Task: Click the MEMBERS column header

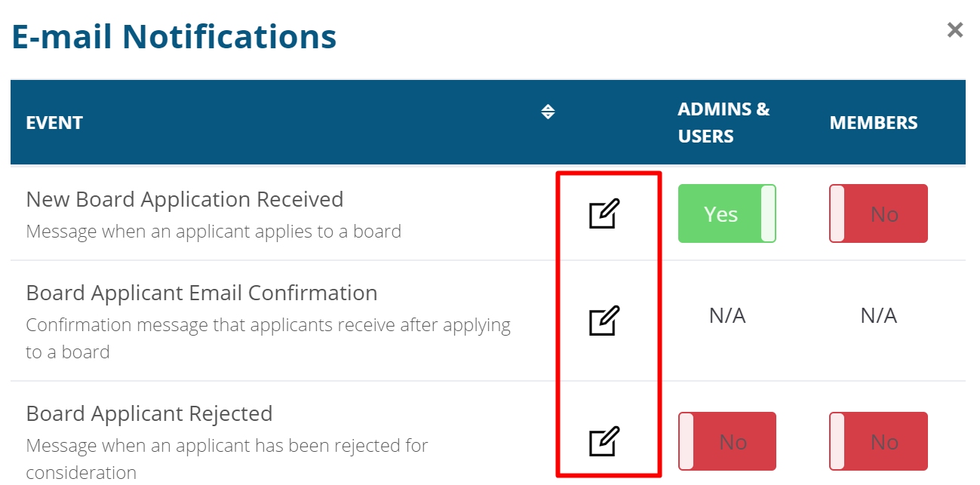Action: pyautogui.click(x=874, y=123)
